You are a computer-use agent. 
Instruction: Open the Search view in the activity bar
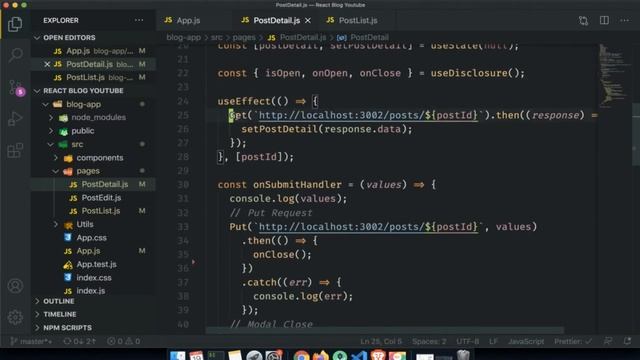click(x=15, y=54)
